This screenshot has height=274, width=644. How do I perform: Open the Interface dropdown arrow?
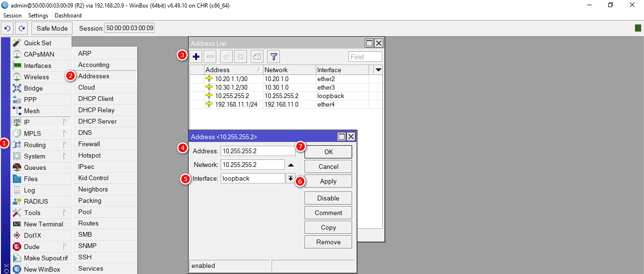pos(291,178)
